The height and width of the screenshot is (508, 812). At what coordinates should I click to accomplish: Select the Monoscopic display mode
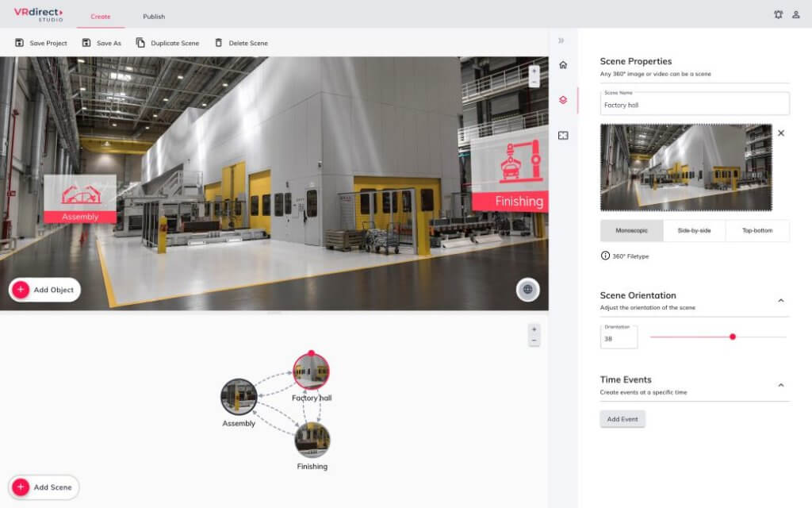[x=630, y=230]
